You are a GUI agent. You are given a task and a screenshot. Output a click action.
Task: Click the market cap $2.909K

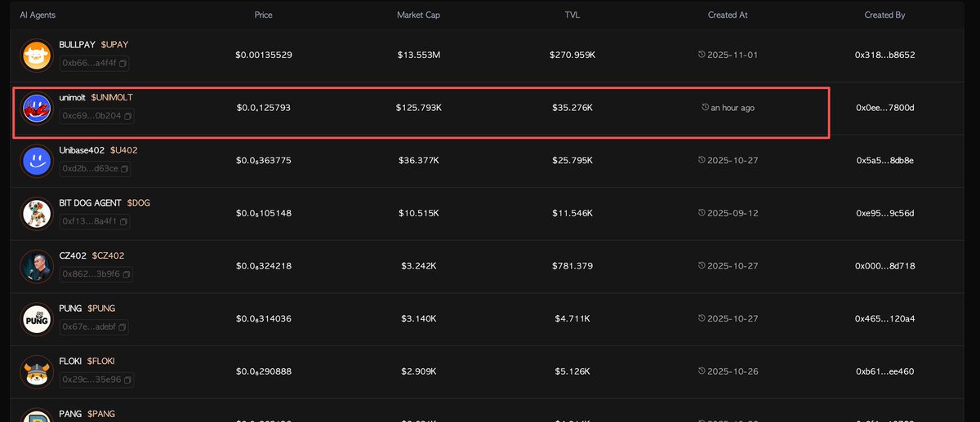pyautogui.click(x=418, y=371)
